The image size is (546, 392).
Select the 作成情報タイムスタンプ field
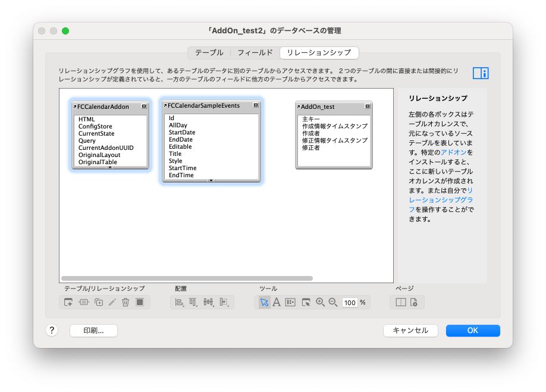pos(334,126)
